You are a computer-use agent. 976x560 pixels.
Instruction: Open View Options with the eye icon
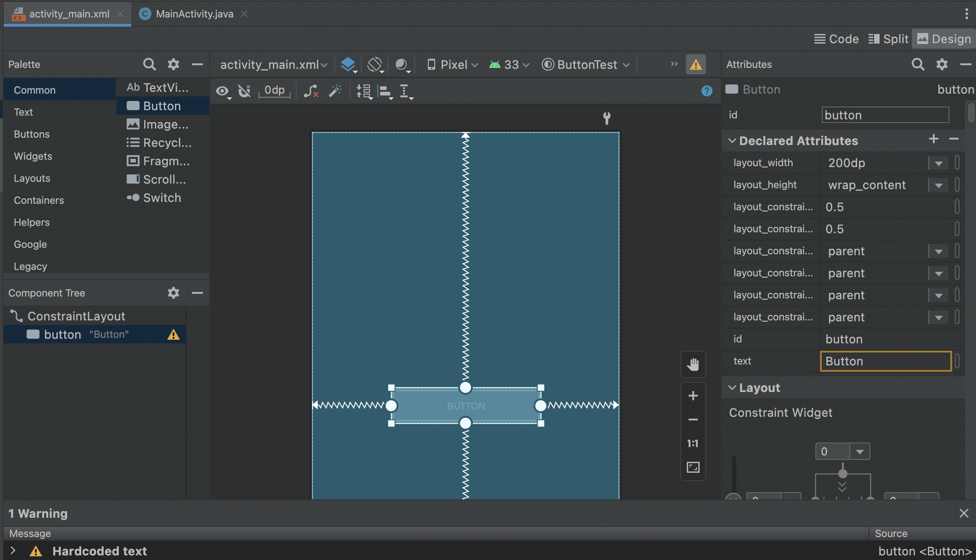tap(223, 91)
